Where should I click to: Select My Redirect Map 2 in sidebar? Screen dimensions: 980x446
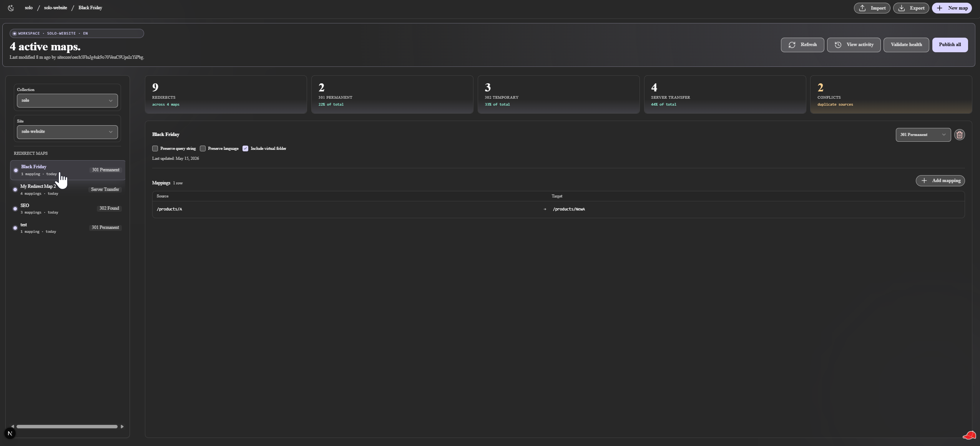pos(68,189)
